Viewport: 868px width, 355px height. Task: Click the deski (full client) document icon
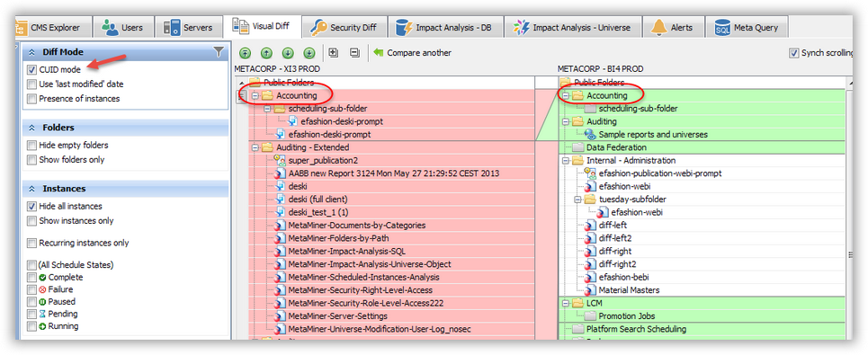[280, 199]
